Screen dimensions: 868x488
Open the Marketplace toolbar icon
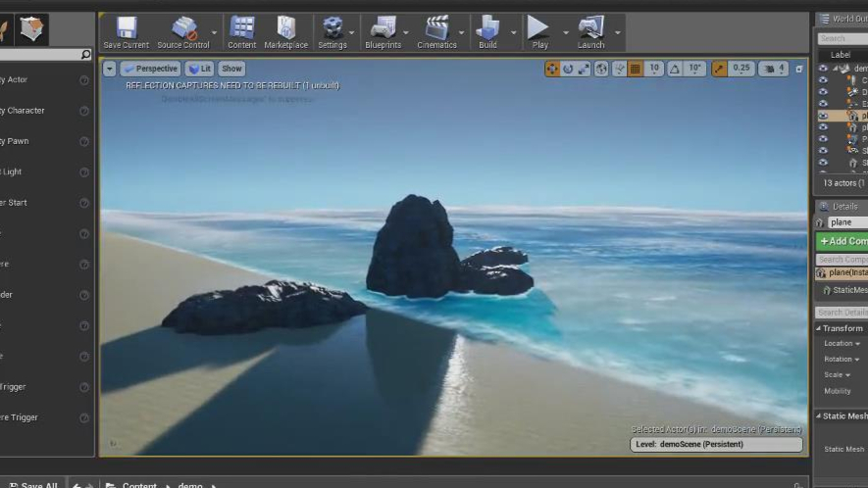coord(285,32)
